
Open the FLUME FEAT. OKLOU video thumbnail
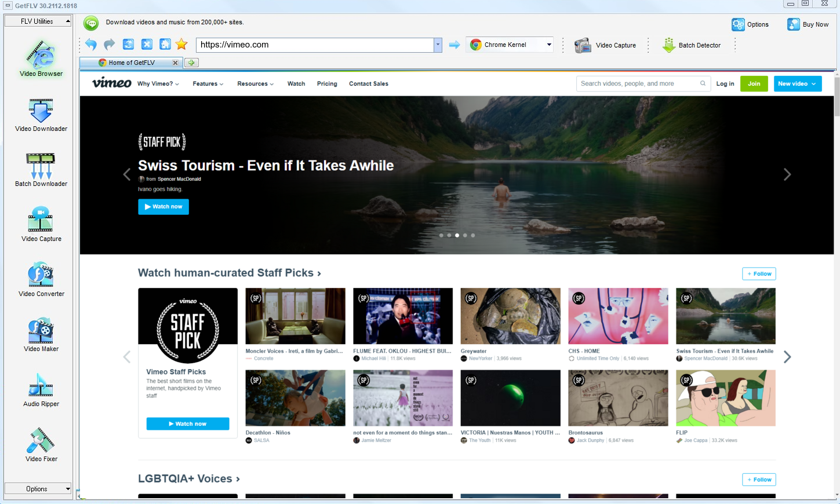(403, 316)
